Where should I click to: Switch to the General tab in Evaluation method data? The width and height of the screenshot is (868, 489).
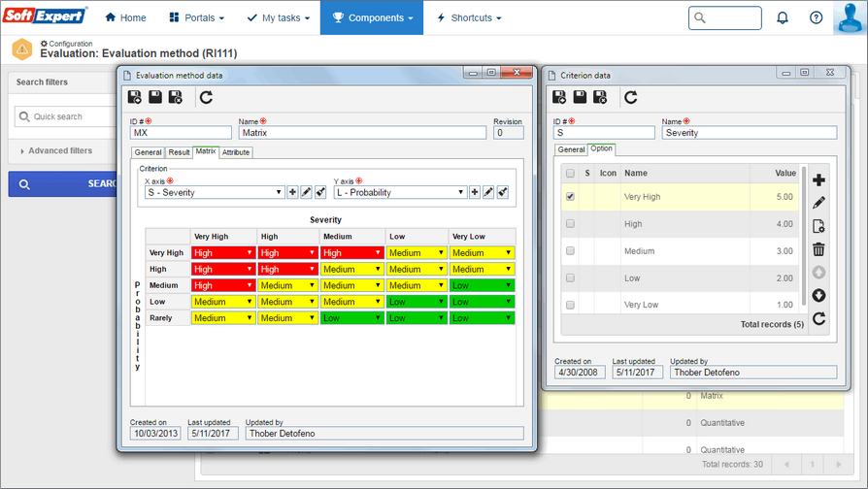(148, 152)
